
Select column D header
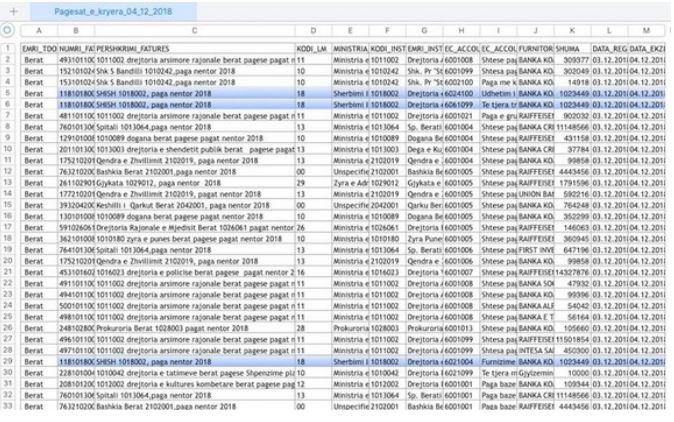pos(313,31)
